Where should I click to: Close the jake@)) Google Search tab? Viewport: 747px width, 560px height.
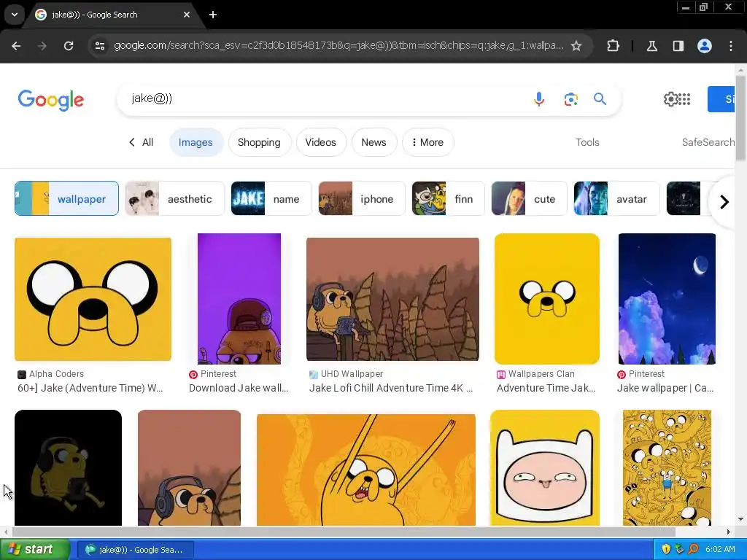(187, 15)
